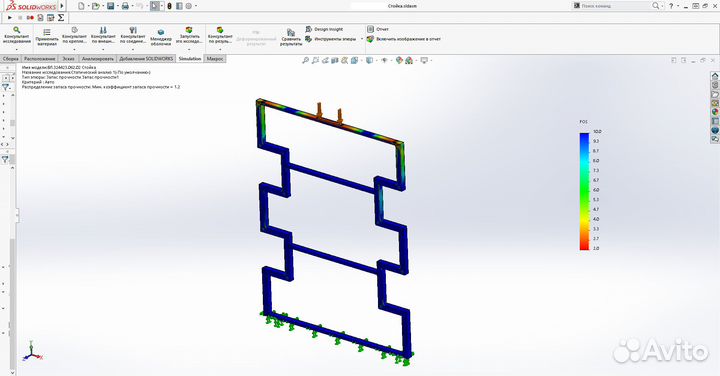Click Консультант исследования magnifier icon

(x=17, y=30)
